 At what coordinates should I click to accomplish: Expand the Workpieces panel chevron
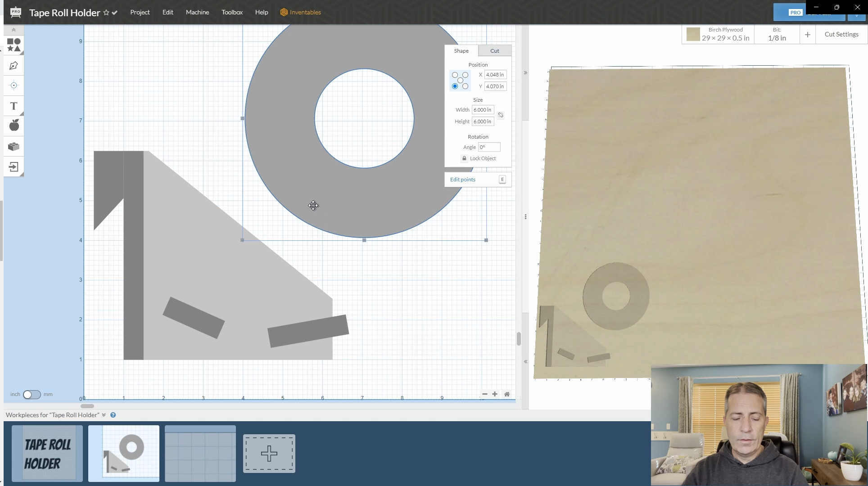pyautogui.click(x=104, y=415)
